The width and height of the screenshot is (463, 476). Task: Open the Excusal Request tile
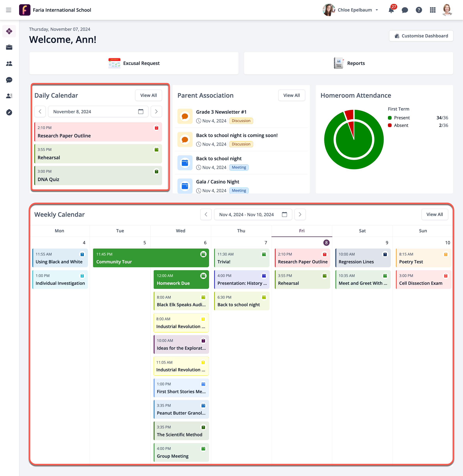pos(134,63)
